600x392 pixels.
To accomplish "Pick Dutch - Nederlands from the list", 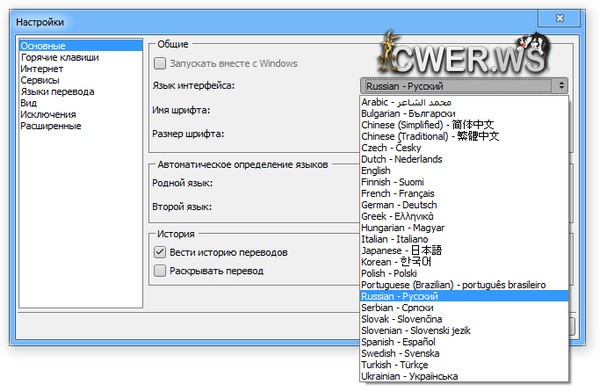I will 464,159.
